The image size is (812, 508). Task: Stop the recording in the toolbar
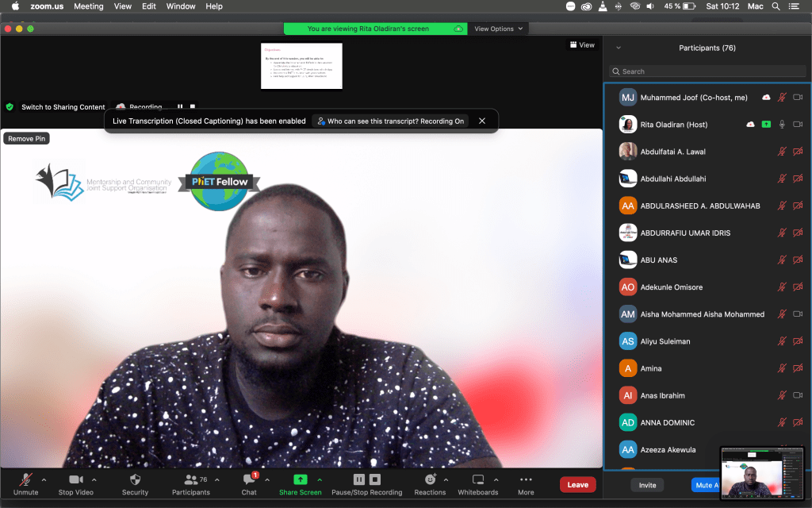[375, 479]
